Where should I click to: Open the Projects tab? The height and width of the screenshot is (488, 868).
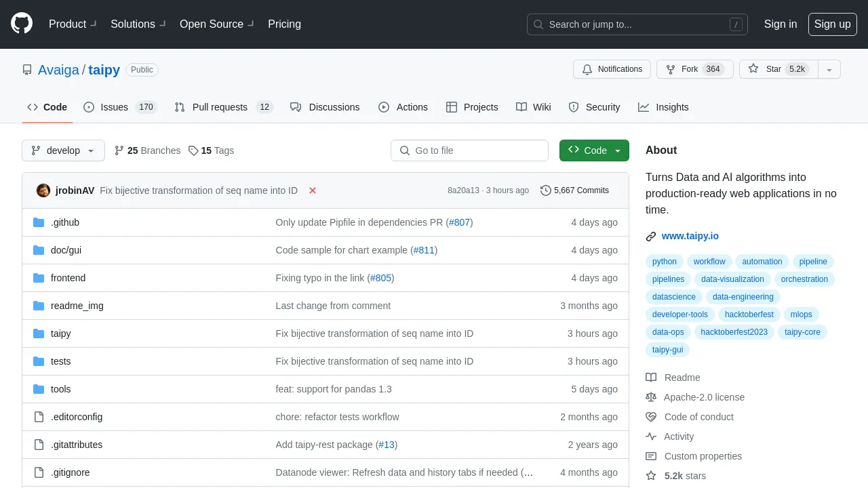(472, 107)
